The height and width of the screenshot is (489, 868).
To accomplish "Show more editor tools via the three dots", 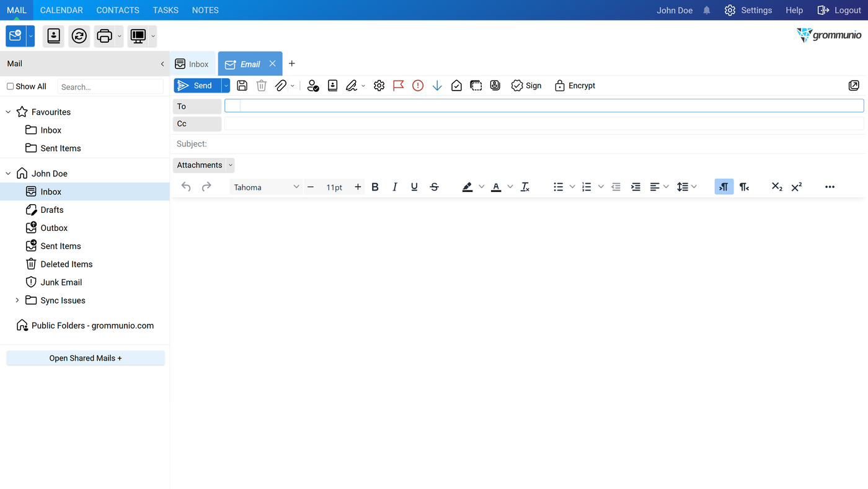I will 830,187.
